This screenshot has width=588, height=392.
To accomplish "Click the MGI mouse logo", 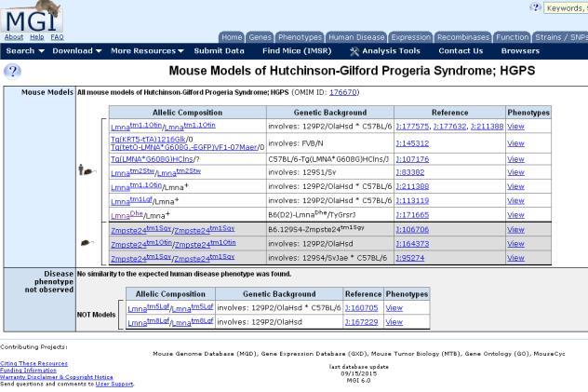I will [x=32, y=17].
